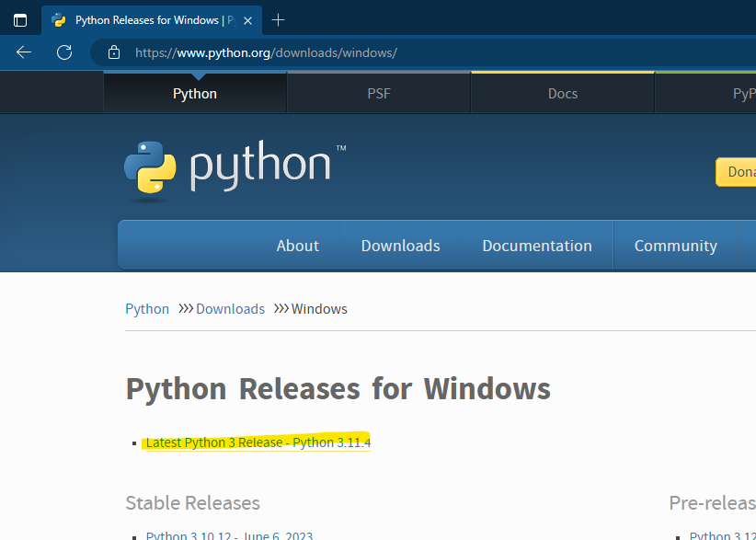Viewport: 756px width, 540px height.
Task: Open the Documentation menu
Action: [x=536, y=246]
